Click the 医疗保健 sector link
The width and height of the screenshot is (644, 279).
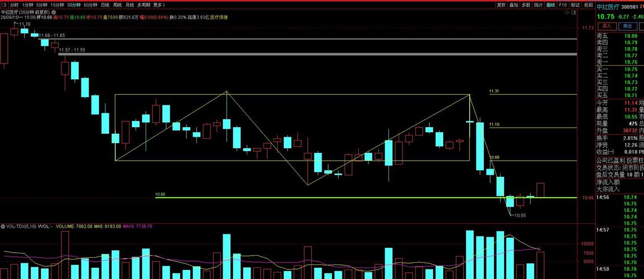pyautogui.click(x=219, y=17)
